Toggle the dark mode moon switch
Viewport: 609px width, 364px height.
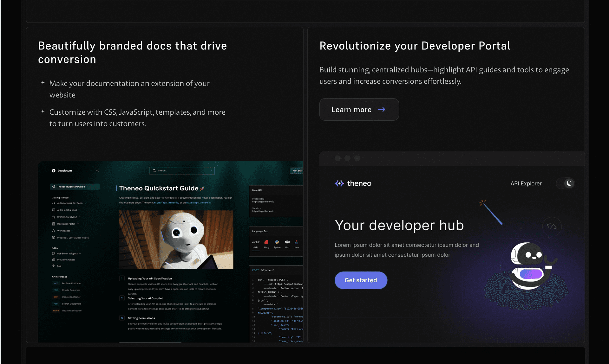[566, 183]
